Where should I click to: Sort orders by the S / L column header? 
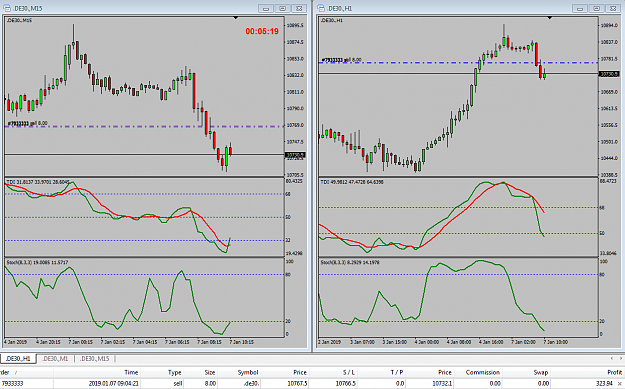click(x=349, y=372)
